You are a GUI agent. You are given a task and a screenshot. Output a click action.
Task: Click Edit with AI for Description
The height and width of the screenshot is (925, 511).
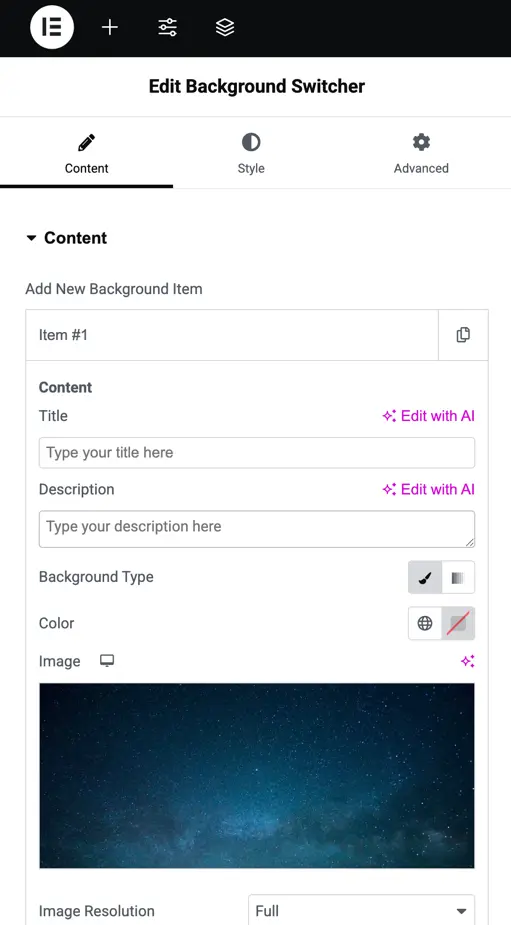point(428,489)
